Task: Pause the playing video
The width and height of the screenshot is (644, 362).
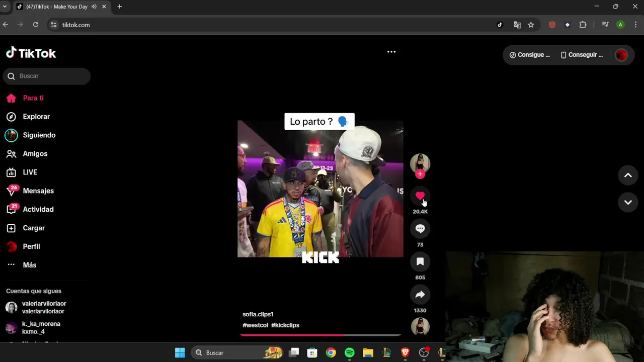Action: (320, 189)
